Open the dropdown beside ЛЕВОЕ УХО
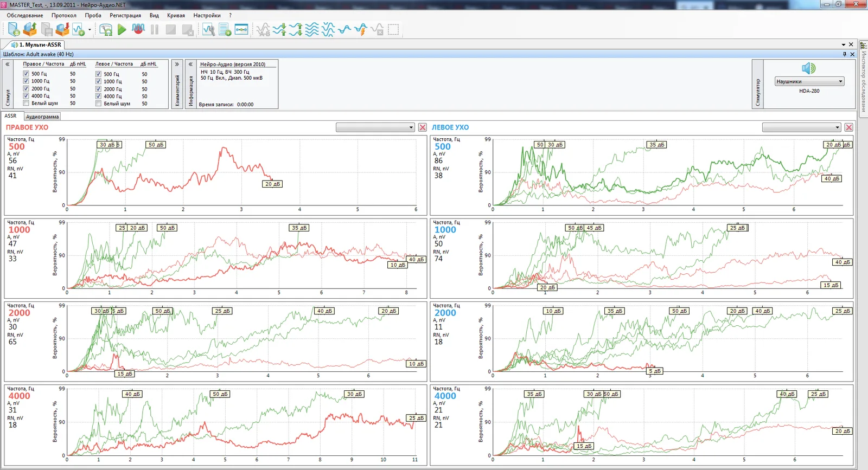Viewport: 868px width, 470px height. tap(802, 127)
